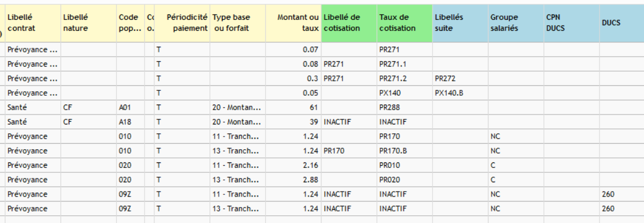Click the PX140.B libellés suite cell

pyautogui.click(x=460, y=93)
